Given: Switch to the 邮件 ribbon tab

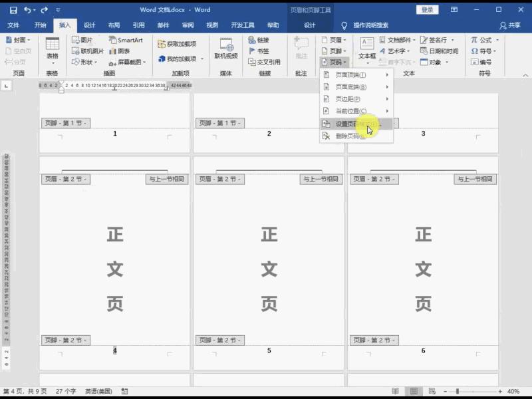Looking at the screenshot, I should tap(162, 25).
